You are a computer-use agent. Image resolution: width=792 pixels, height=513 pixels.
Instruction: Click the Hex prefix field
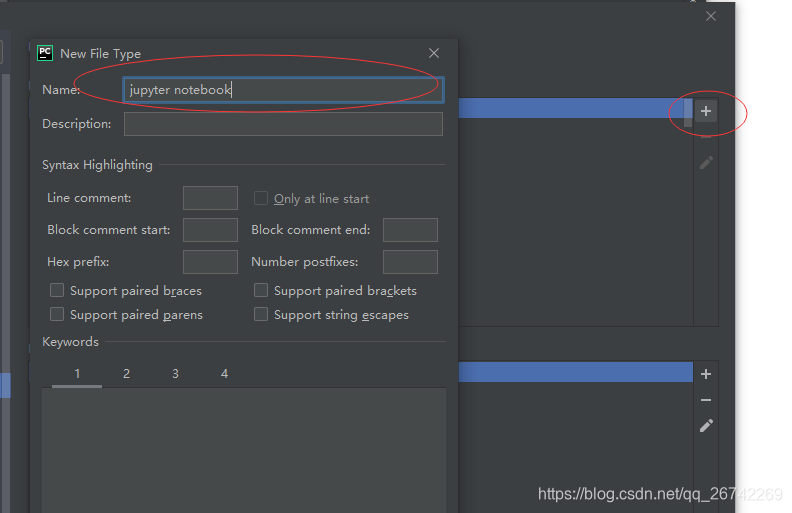tap(210, 262)
